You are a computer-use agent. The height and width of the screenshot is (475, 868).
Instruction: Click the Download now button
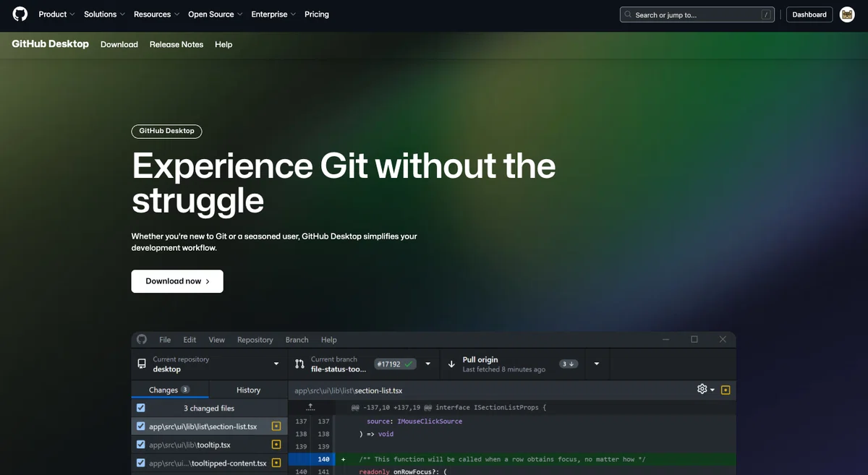[x=177, y=281]
